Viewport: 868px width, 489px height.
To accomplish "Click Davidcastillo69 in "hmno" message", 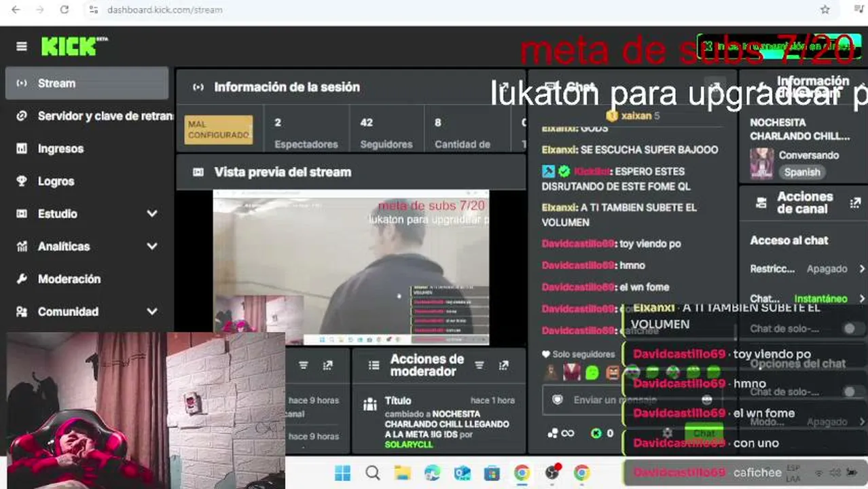I will coord(578,266).
